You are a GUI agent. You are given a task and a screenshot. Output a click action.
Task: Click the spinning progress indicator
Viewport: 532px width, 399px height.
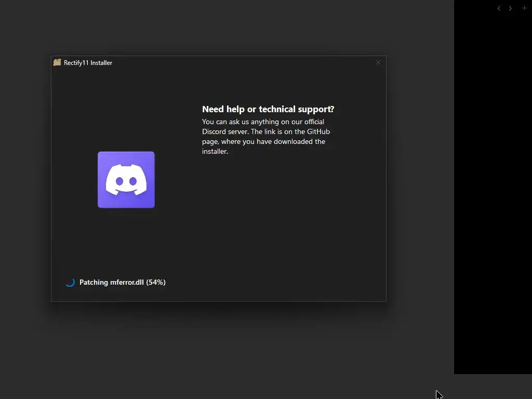coord(70,282)
